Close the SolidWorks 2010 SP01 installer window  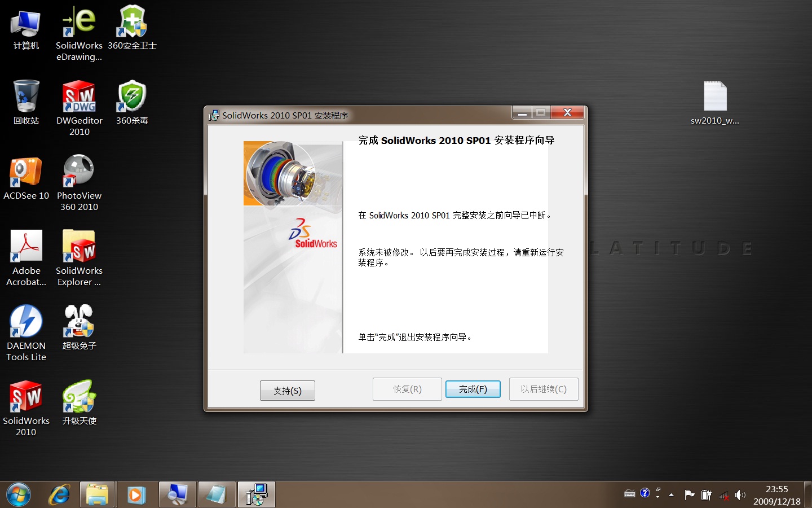[567, 112]
